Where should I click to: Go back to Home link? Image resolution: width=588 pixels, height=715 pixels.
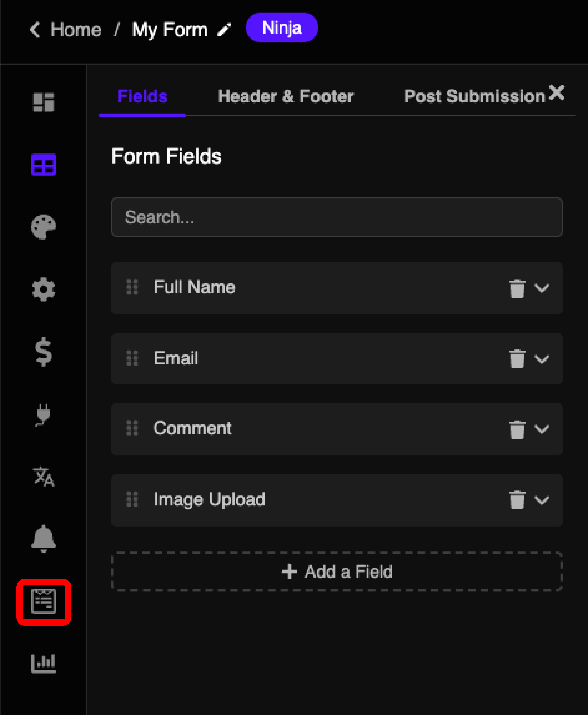point(76,30)
